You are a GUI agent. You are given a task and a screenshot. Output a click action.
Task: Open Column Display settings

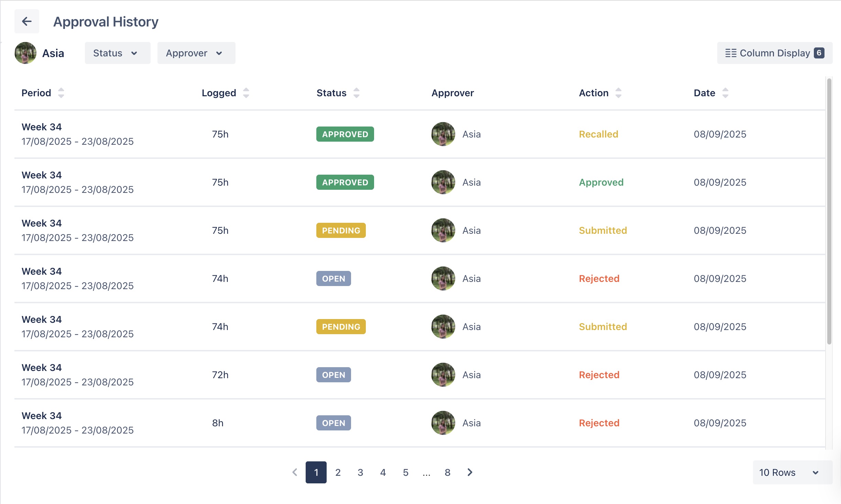[774, 53]
